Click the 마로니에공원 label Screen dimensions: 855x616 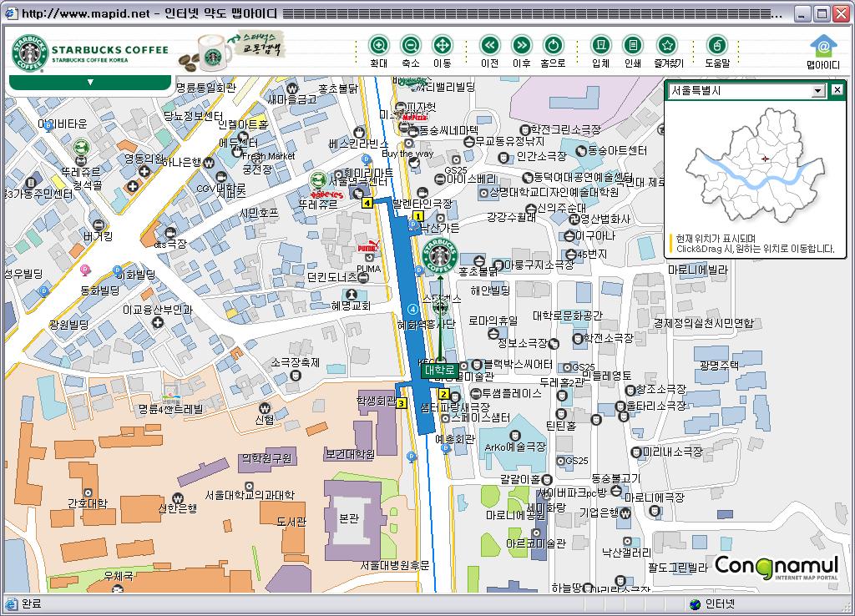click(515, 514)
